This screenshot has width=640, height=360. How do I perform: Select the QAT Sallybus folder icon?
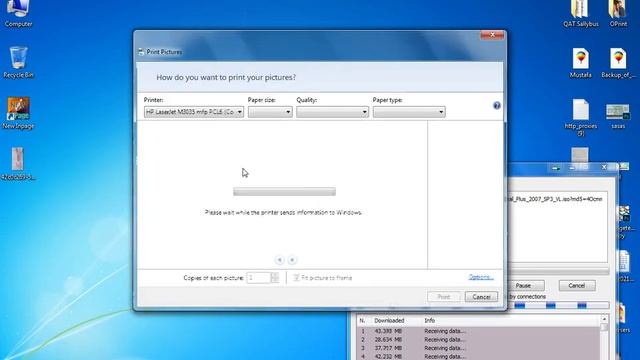pos(580,13)
